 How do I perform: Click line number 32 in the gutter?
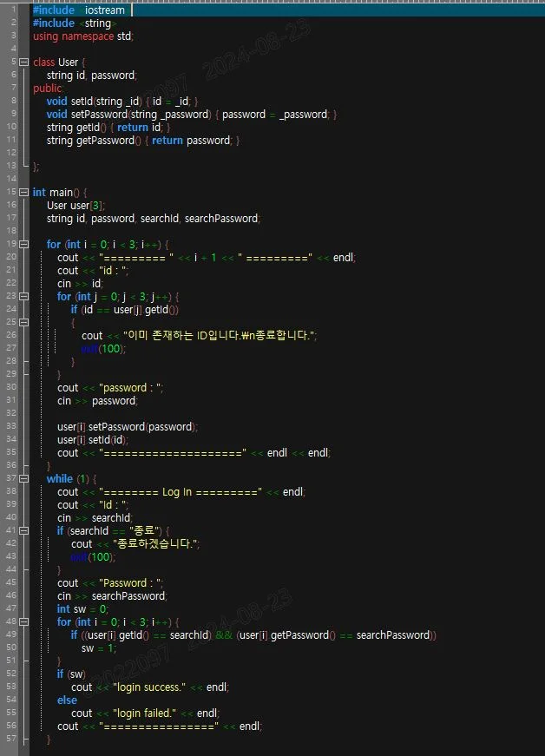[11, 412]
